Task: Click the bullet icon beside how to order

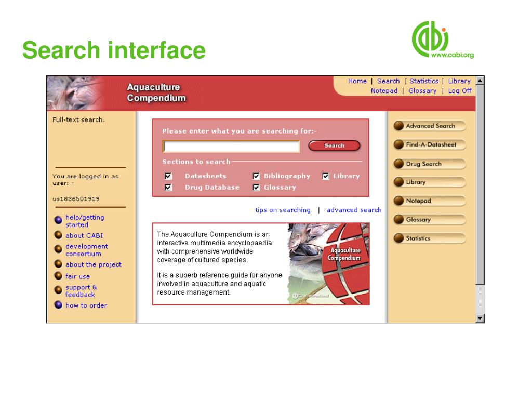Action: point(58,304)
